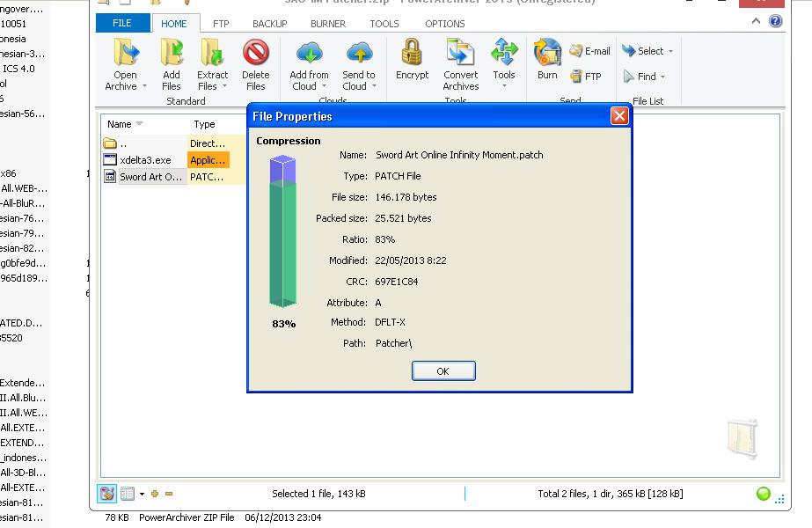Click the xdelta3.exe application icon
This screenshot has width=812, height=528.
tap(110, 159)
